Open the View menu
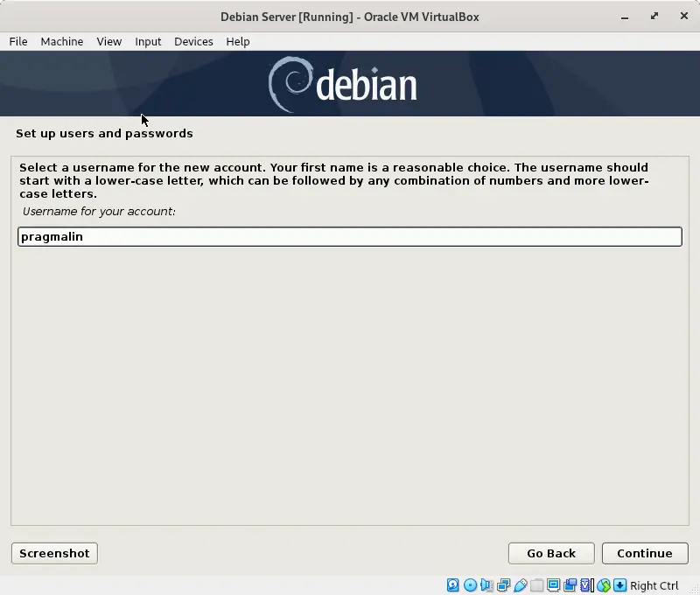The width and height of the screenshot is (700, 595). (109, 41)
